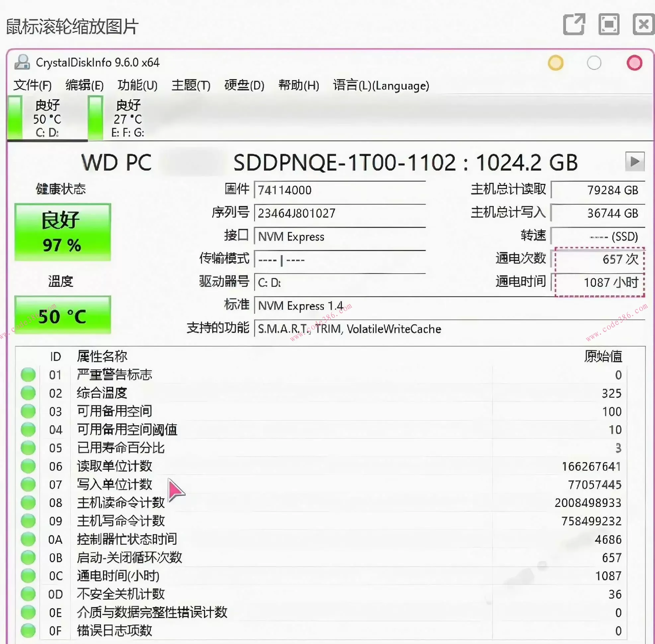Screen dimensions: 655x644
Task: Click the open-in-new-window icon in the image viewer
Action: (x=574, y=24)
